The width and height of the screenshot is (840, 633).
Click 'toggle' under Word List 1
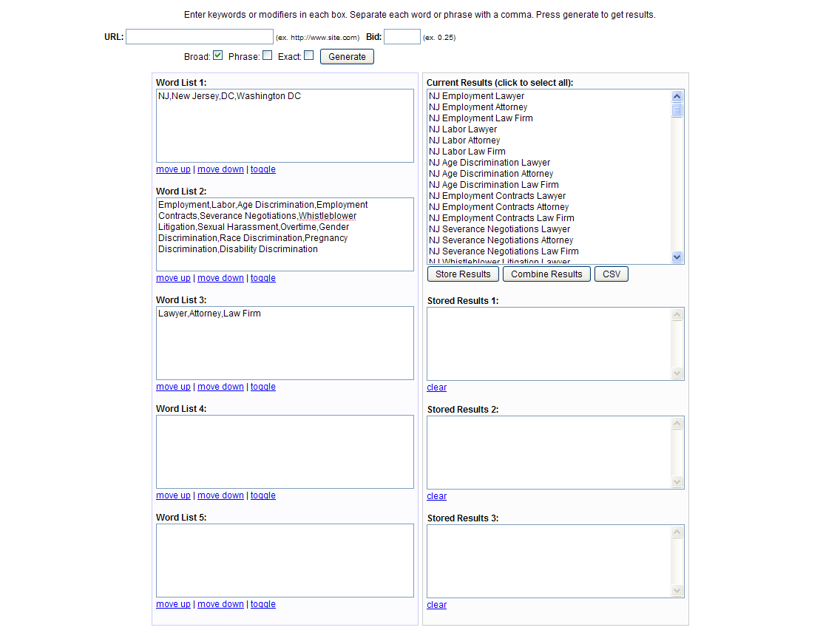[263, 169]
